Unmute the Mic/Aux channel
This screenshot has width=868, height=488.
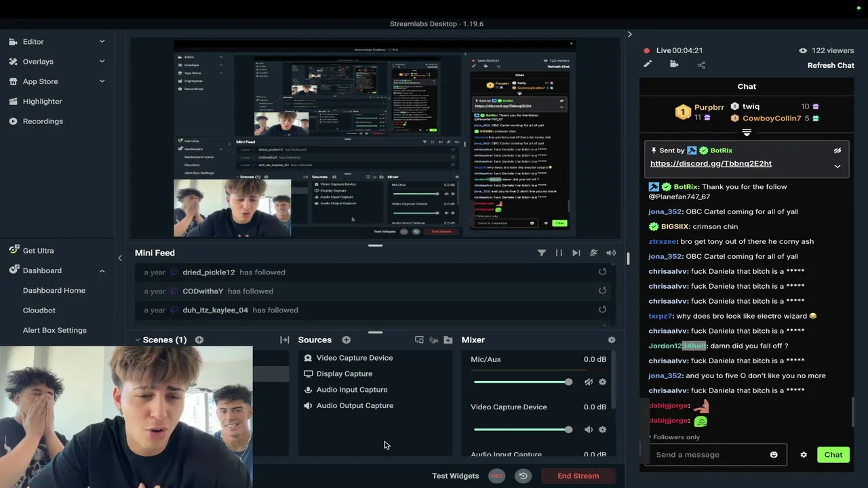(x=589, y=382)
